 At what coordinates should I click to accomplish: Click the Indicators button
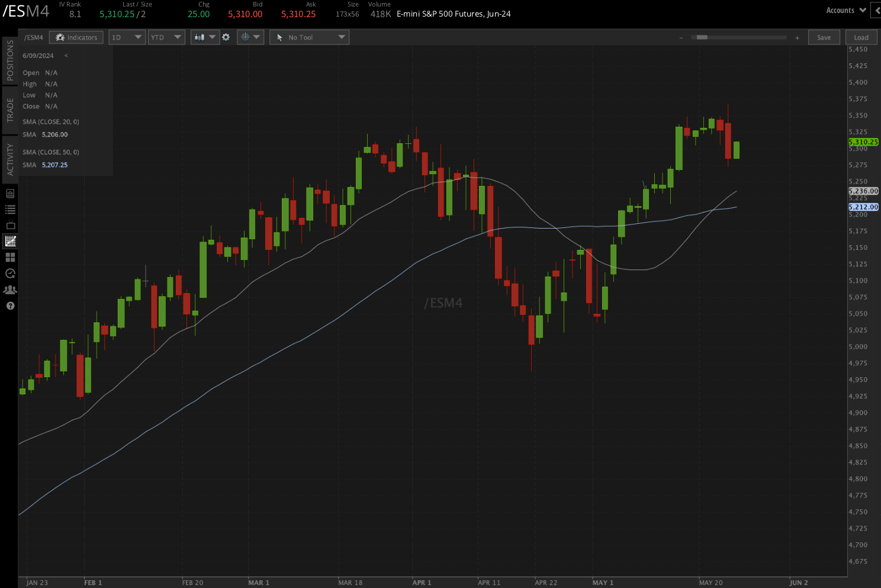(x=76, y=37)
